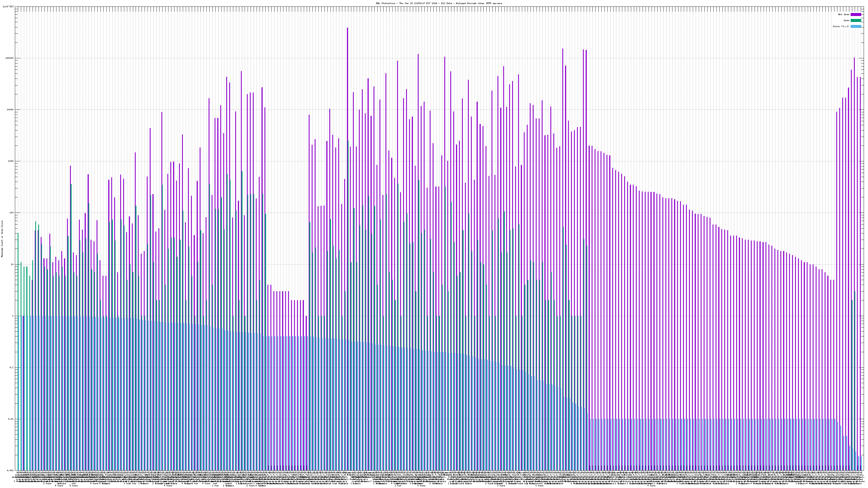This screenshot has height=488, width=868.
Task: Click the 100000 y-axis tick label
Action: tap(10, 58)
